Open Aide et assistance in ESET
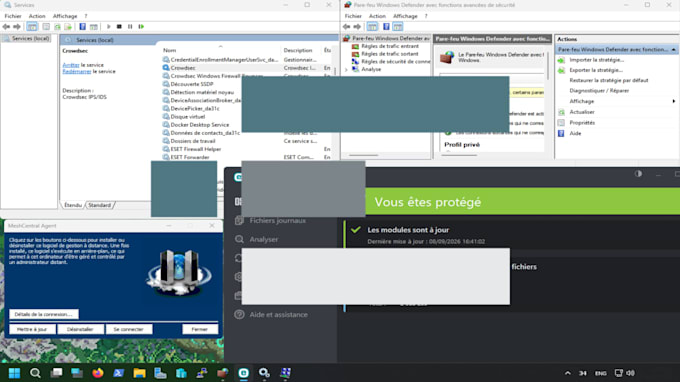 point(271,314)
